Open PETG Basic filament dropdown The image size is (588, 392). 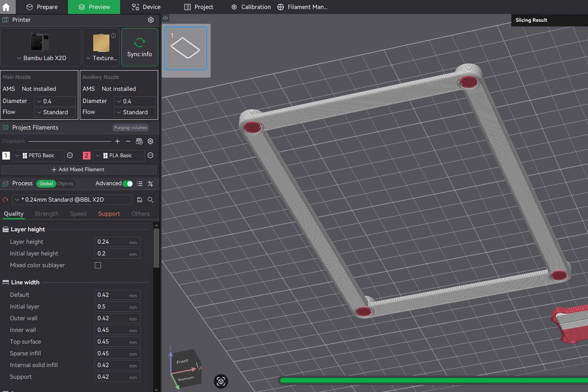(38, 156)
